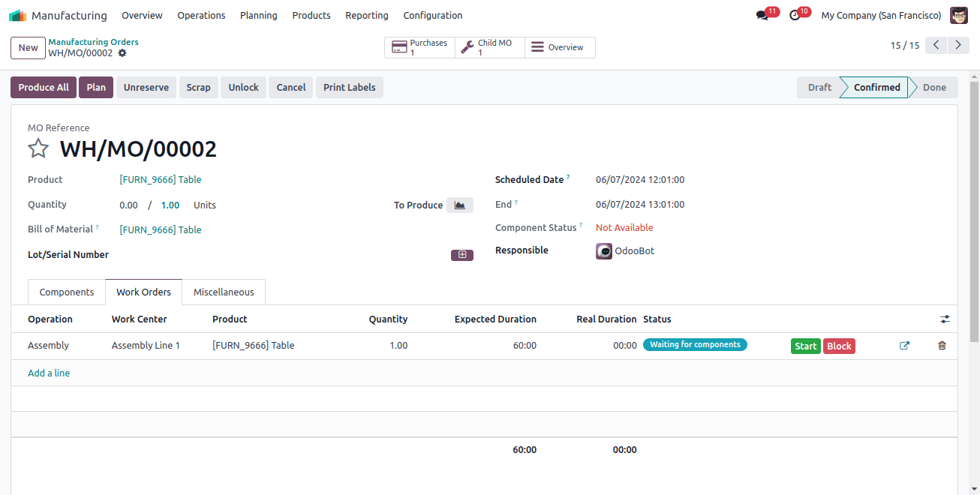Open the activities clock icon
The image size is (980, 495).
(795, 15)
